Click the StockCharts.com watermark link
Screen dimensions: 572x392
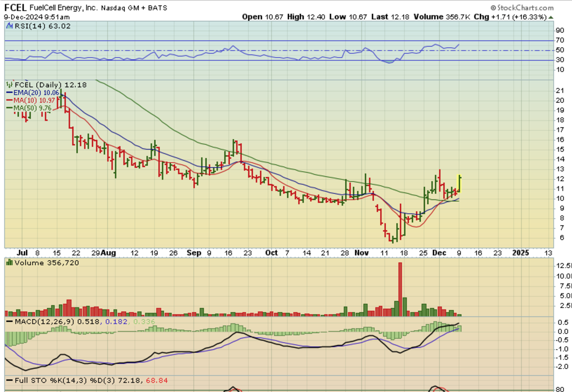pyautogui.click(x=525, y=8)
